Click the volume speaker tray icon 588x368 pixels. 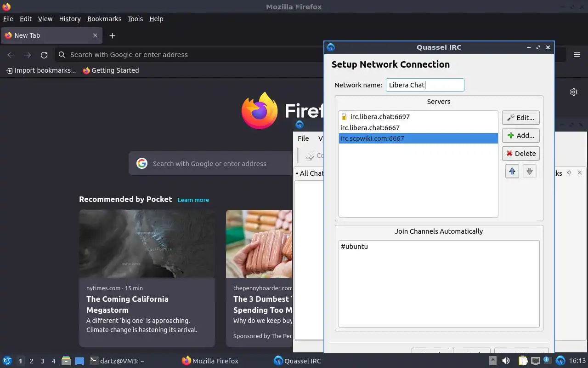506,361
